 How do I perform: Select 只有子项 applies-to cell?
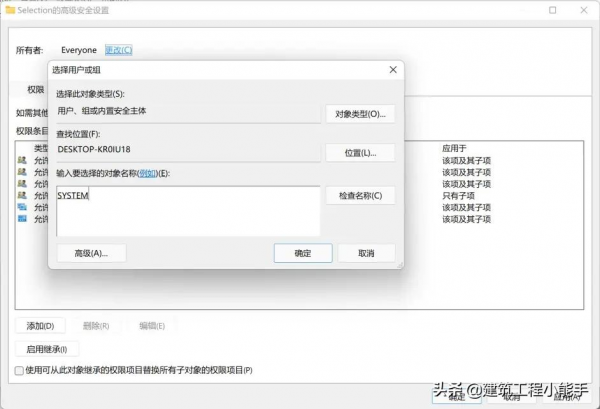point(458,196)
